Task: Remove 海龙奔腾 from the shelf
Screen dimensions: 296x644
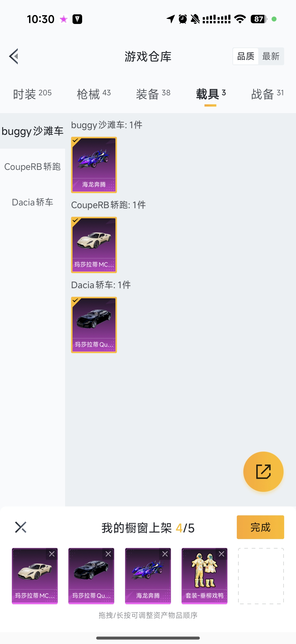Action: [165, 554]
